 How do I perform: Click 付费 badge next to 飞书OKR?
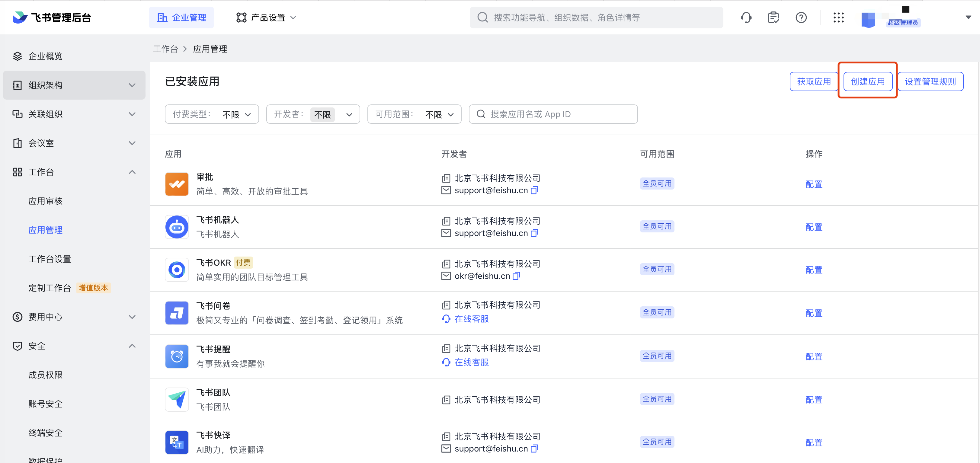pos(243,263)
